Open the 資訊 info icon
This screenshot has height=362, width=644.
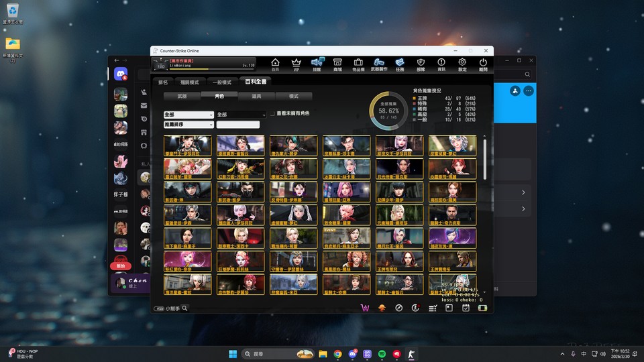click(x=441, y=64)
